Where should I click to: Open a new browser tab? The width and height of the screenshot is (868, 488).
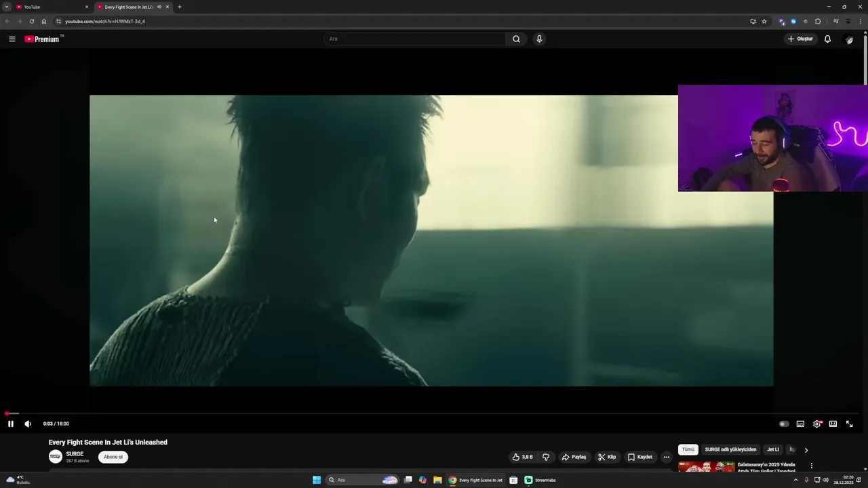[179, 7]
